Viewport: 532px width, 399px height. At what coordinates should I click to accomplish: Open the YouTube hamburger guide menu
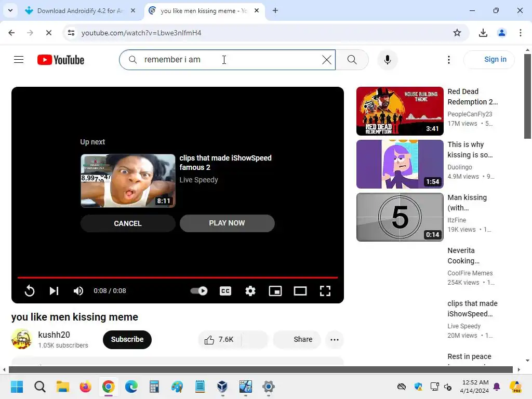tap(19, 60)
